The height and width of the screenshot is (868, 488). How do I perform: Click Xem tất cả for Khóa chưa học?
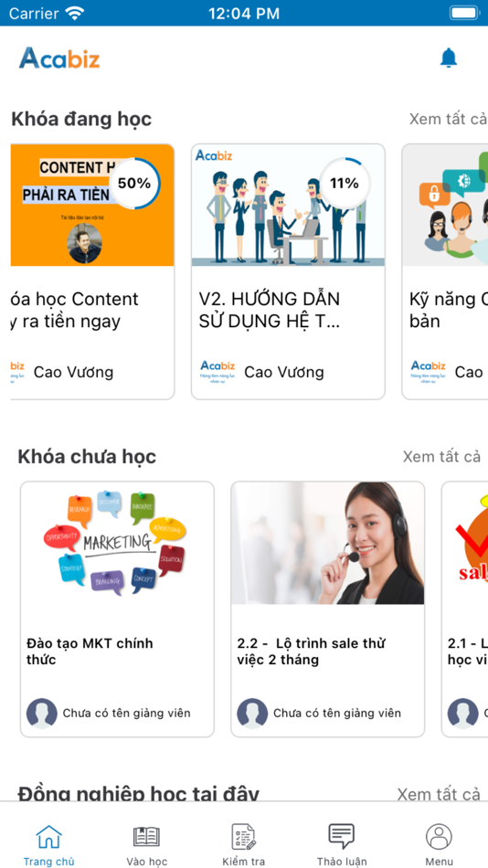point(441,457)
